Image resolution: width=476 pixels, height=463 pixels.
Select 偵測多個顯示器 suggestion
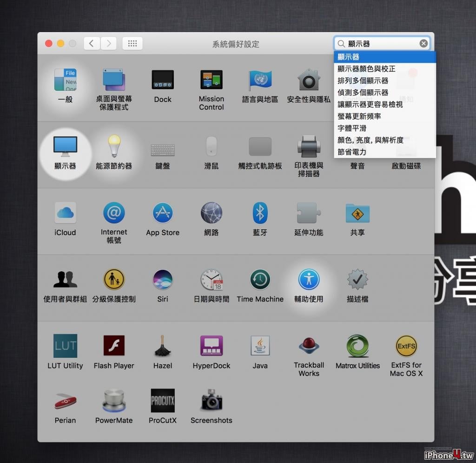(384, 92)
